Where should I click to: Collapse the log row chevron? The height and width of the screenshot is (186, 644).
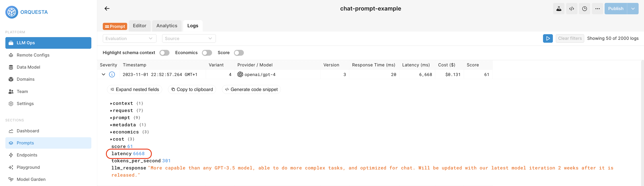(x=103, y=74)
